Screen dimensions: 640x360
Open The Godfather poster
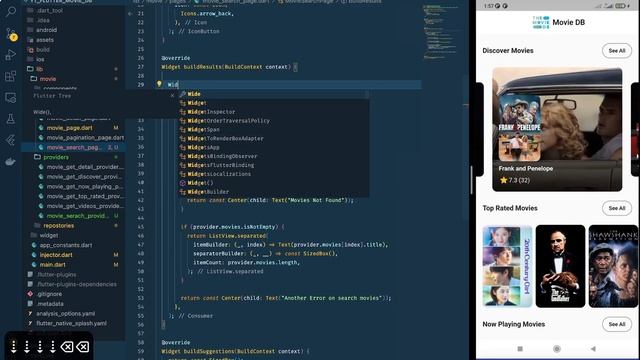coord(560,266)
